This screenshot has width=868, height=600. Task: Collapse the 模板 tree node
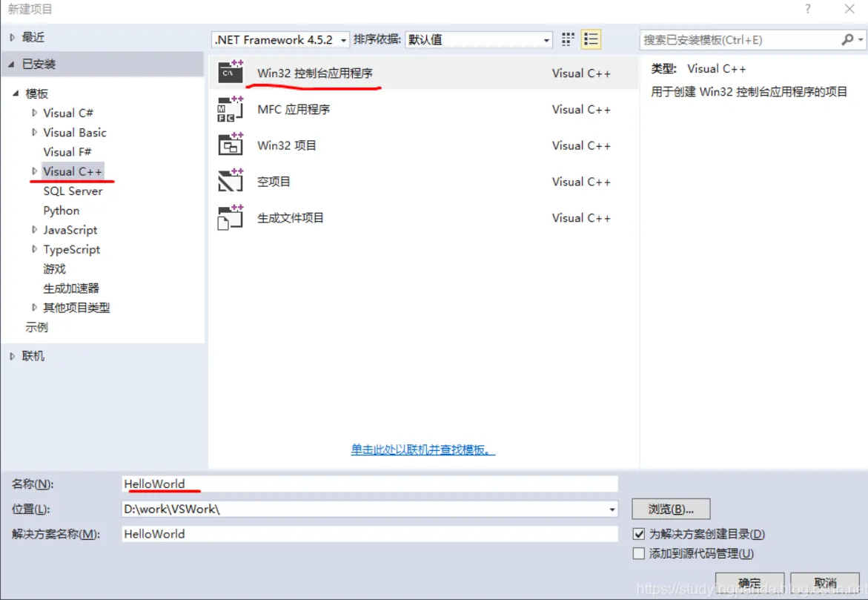click(16, 93)
